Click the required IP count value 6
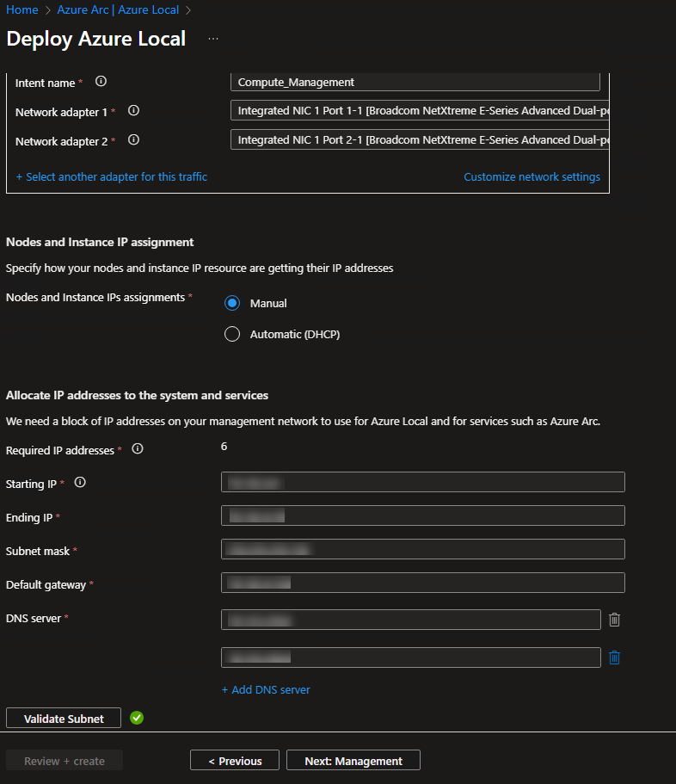 click(224, 446)
